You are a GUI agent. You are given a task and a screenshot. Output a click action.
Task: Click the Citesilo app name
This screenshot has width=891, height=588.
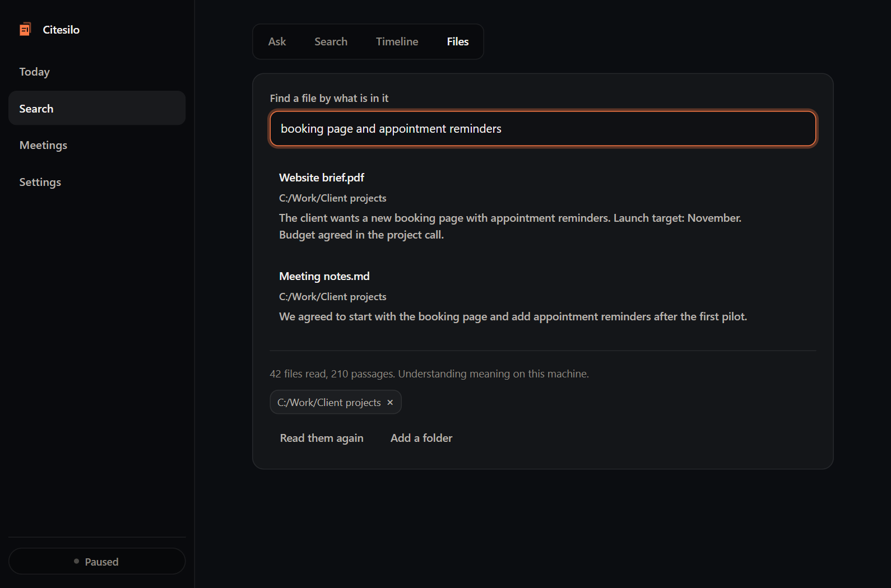click(61, 30)
